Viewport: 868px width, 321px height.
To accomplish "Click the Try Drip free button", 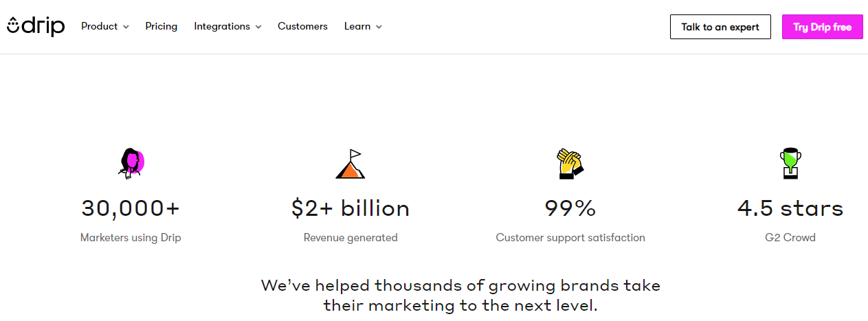I will (823, 27).
